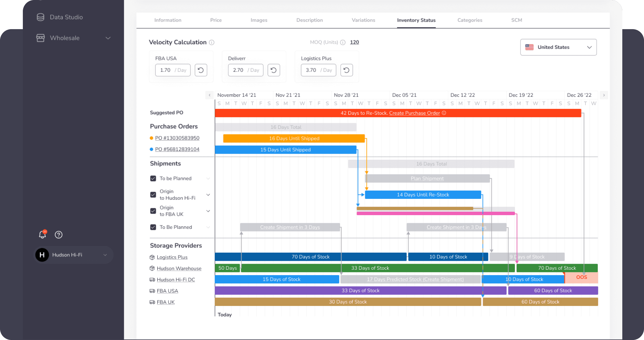
Task: Open the notifications bell
Action: (x=42, y=235)
